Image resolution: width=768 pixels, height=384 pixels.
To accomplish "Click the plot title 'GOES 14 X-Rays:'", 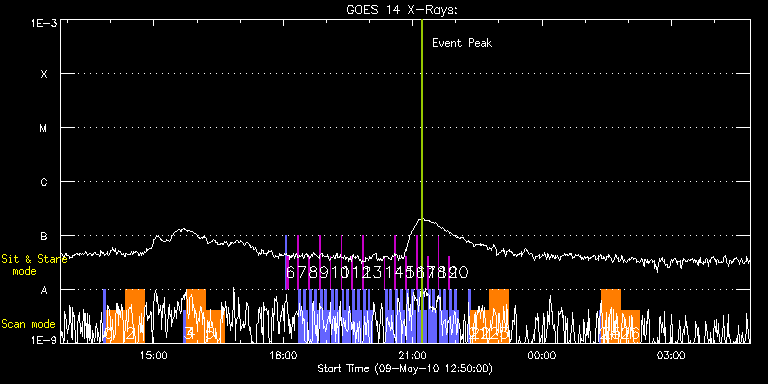I will [x=401, y=10].
